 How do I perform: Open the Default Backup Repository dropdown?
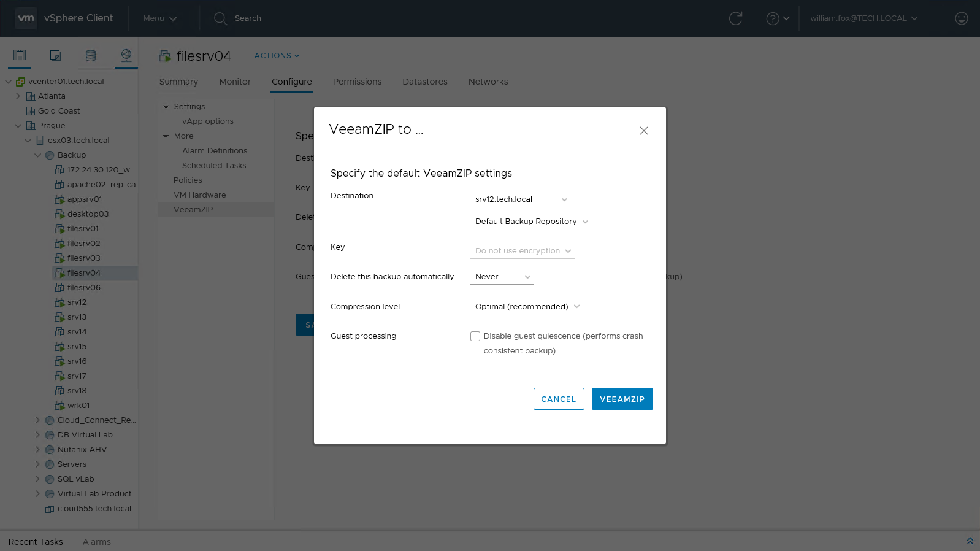(x=530, y=222)
